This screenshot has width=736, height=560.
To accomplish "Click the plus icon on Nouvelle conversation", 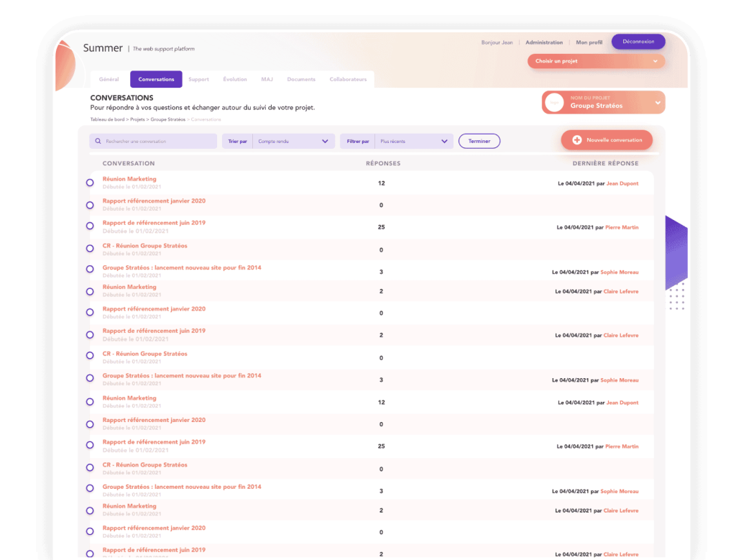I will click(576, 140).
